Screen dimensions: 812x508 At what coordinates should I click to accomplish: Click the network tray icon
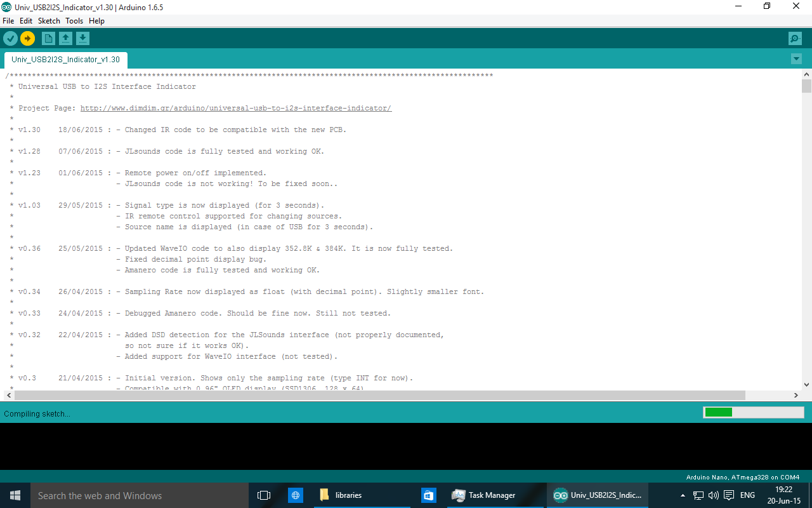698,495
